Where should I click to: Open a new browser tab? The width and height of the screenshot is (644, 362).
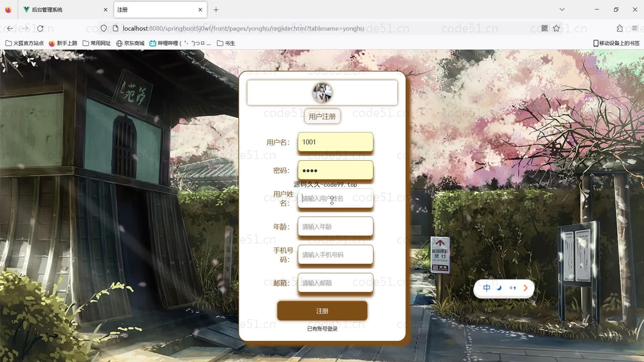tap(216, 10)
